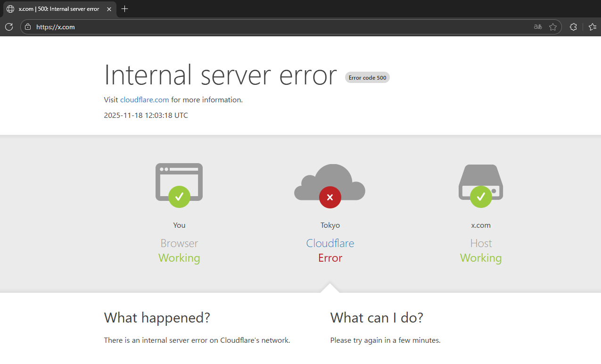Image resolution: width=601 pixels, height=364 pixels.
Task: Open the Extensions puzzle icon
Action: (x=573, y=27)
